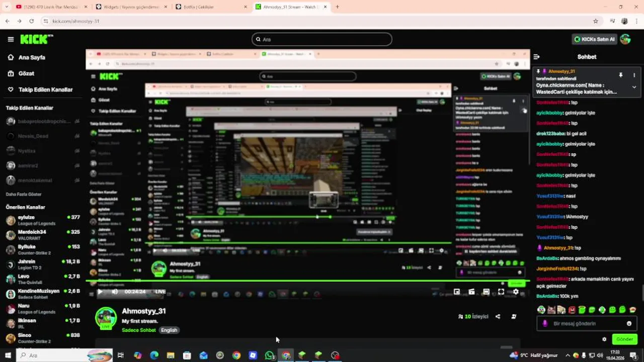Open the emoji picker in chat input

point(629,323)
